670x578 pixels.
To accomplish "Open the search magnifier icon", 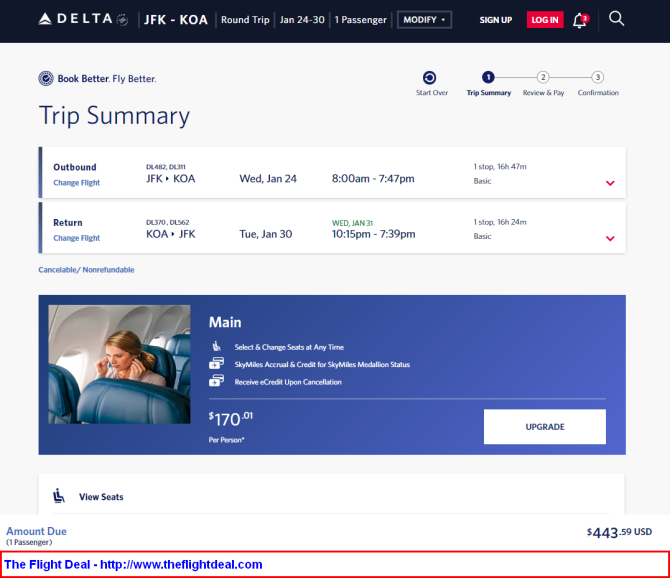I will tap(616, 19).
